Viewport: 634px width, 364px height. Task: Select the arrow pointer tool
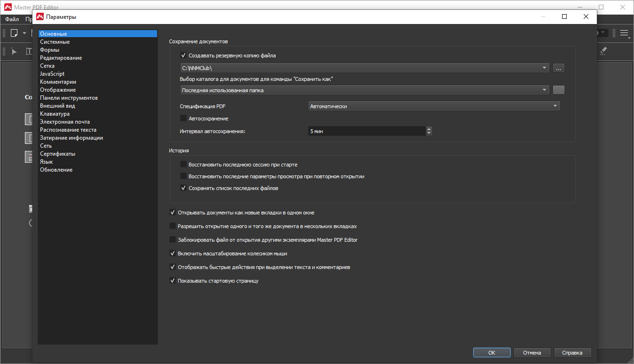(x=14, y=51)
